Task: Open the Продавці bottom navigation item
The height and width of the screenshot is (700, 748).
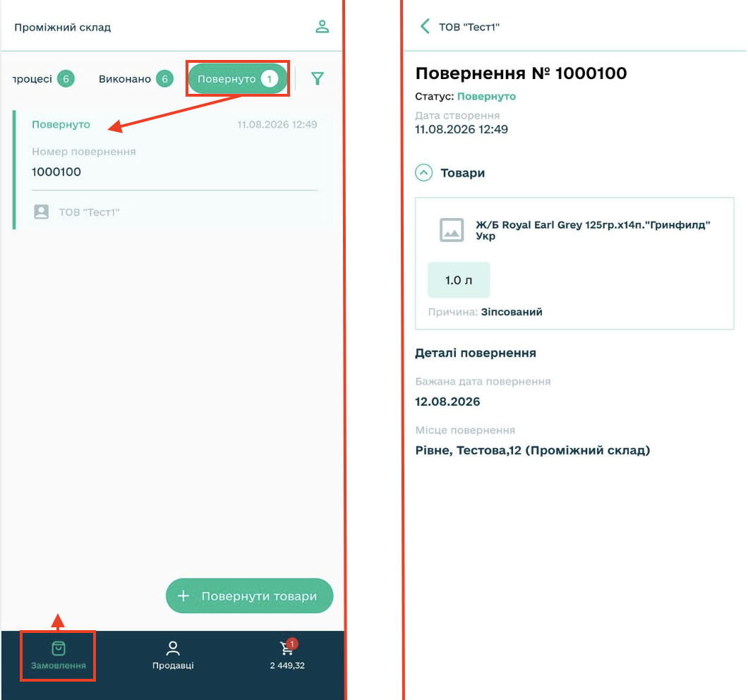Action: (x=173, y=656)
